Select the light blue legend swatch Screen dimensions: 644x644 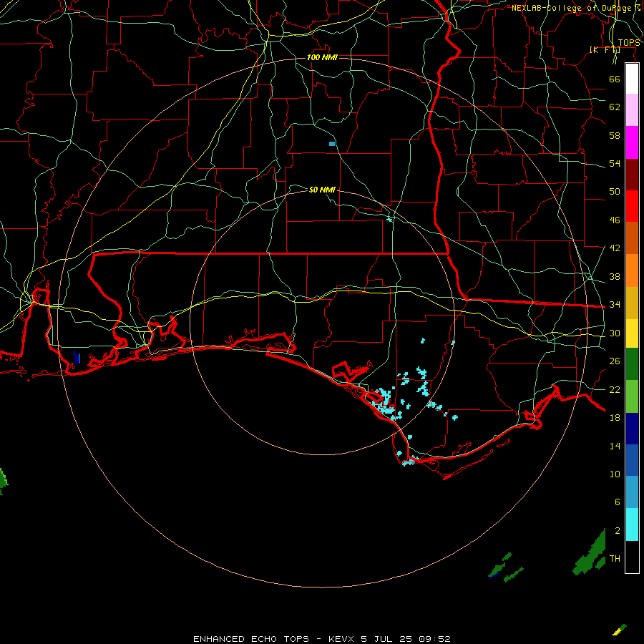point(632,492)
